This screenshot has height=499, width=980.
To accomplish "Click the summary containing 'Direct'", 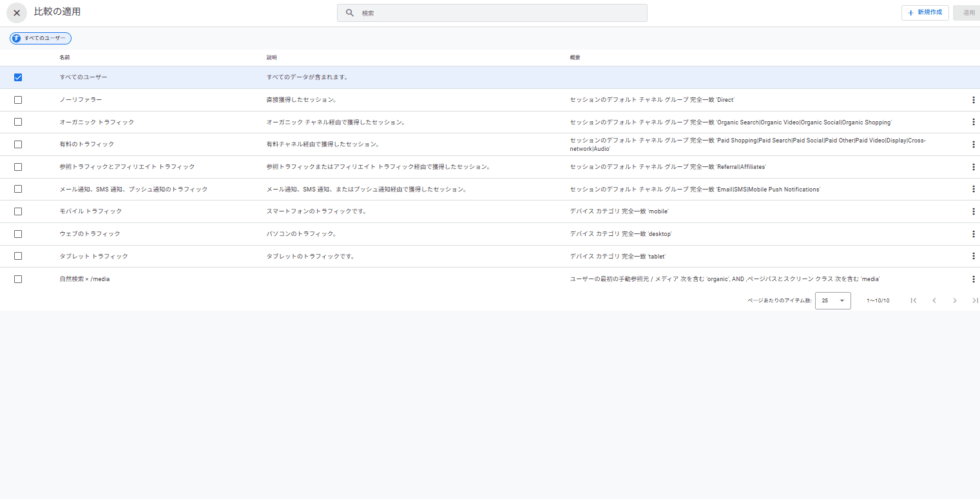I will pyautogui.click(x=652, y=100).
